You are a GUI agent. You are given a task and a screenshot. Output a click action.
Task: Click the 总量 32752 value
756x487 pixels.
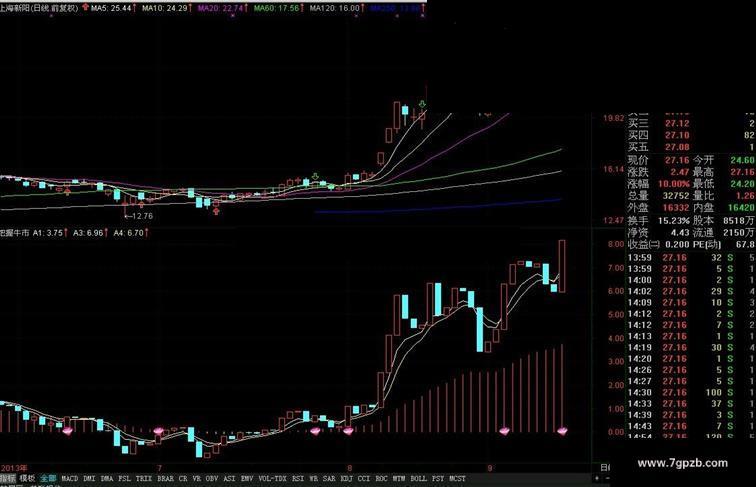click(676, 196)
